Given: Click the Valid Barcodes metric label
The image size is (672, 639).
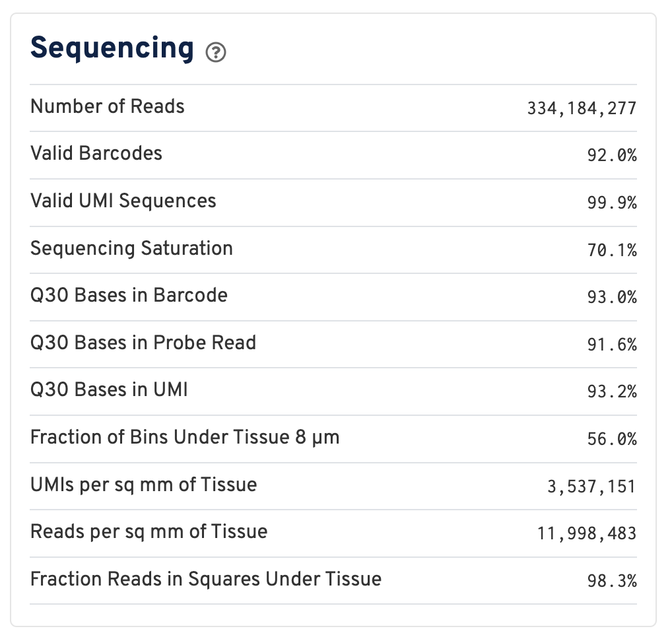Looking at the screenshot, I should pos(96,154).
